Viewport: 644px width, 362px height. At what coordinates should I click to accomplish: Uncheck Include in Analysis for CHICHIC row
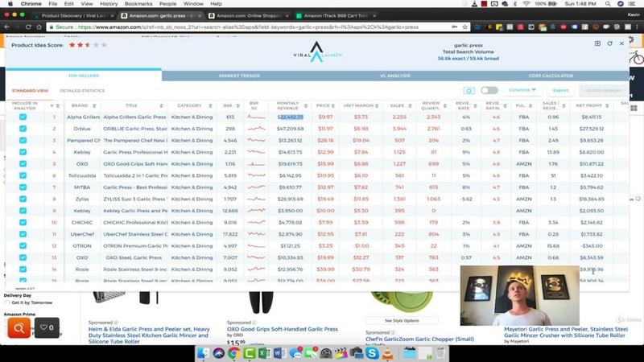click(x=23, y=223)
